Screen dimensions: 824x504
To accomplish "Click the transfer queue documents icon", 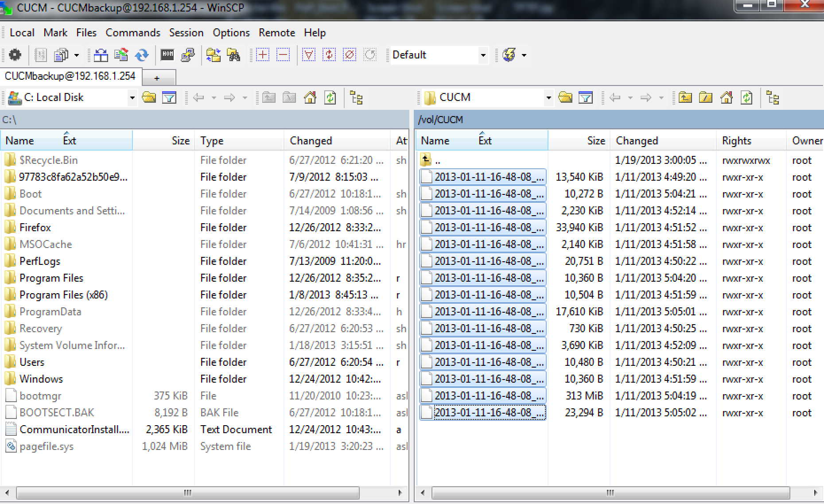I will coord(61,55).
